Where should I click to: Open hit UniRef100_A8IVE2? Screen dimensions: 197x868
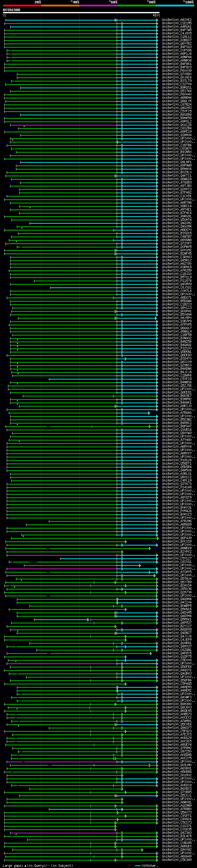(176, 20)
